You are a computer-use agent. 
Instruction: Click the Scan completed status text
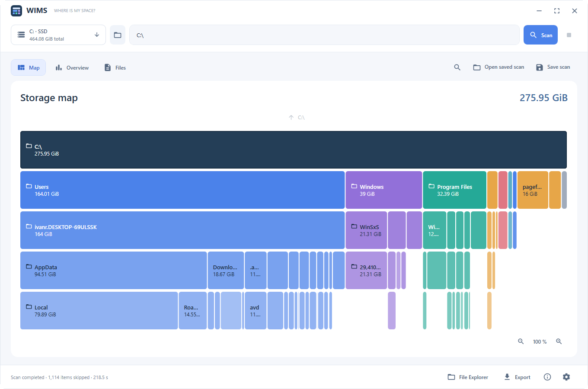pyautogui.click(x=60, y=377)
